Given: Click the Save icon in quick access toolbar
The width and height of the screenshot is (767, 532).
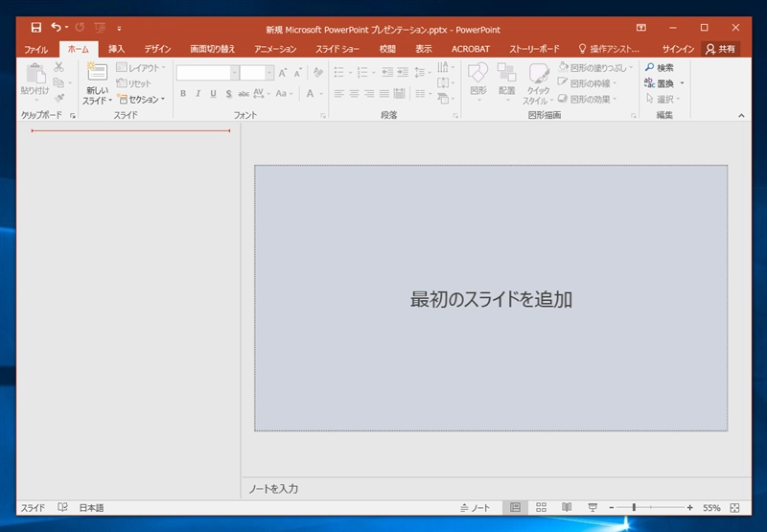Looking at the screenshot, I should point(36,28).
